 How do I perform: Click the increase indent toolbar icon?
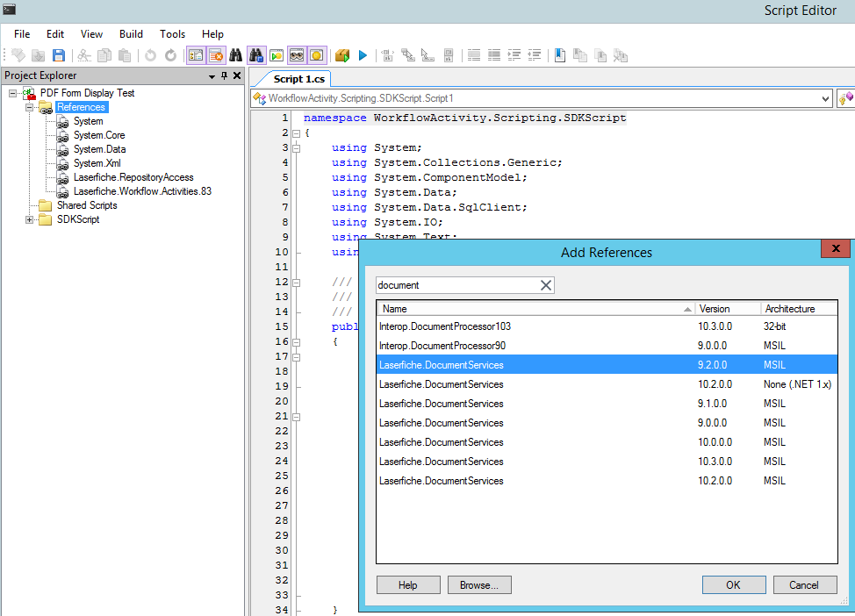click(514, 55)
